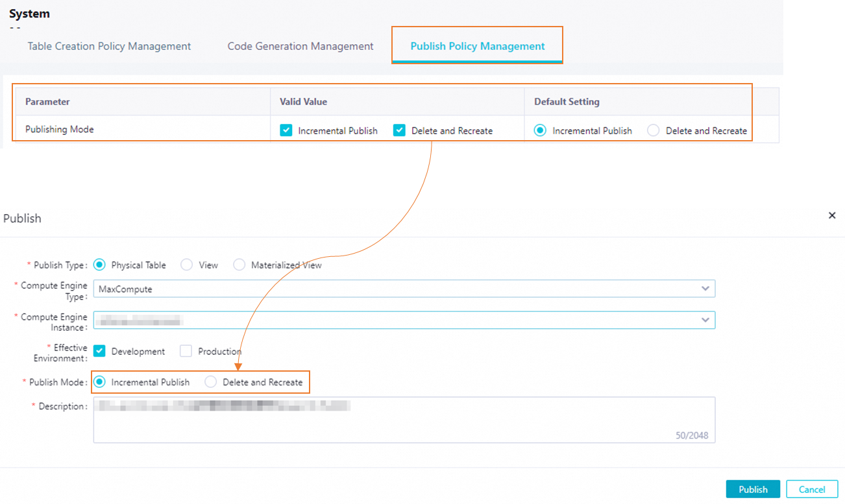This screenshot has height=504, width=845.
Task: Select Delete and Recreate as the Default Setting
Action: 654,130
